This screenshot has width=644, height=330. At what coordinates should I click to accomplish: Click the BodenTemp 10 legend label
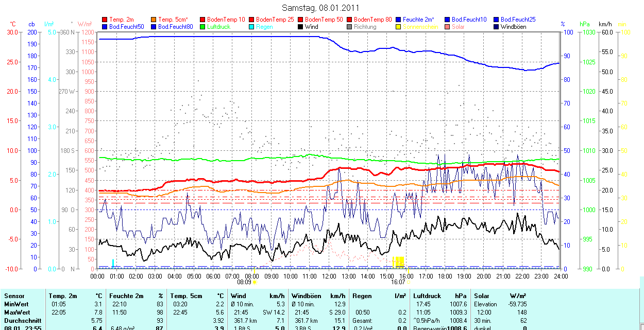tap(226, 20)
